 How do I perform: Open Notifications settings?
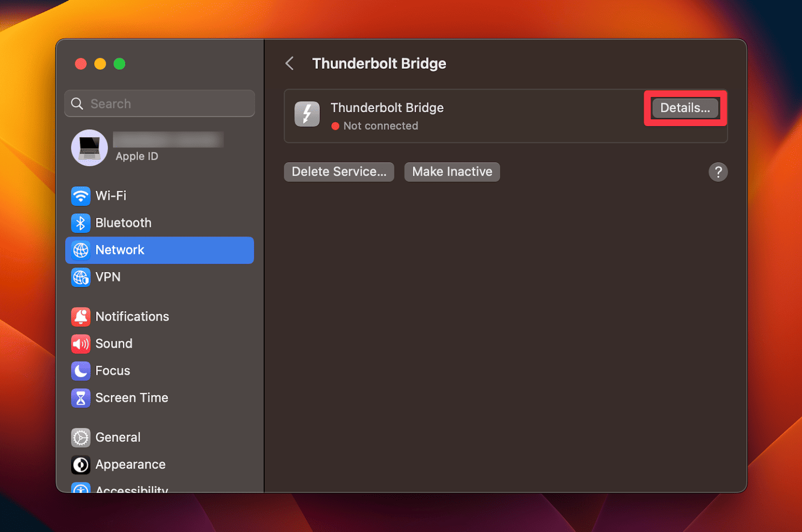coord(132,317)
